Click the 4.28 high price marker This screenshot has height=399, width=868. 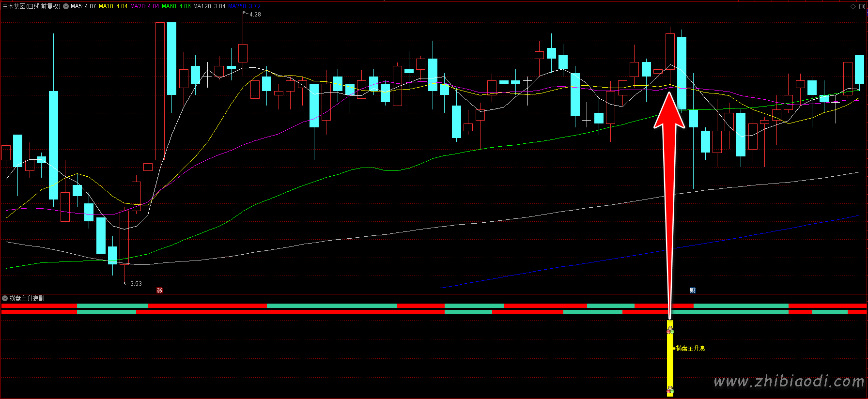[255, 15]
